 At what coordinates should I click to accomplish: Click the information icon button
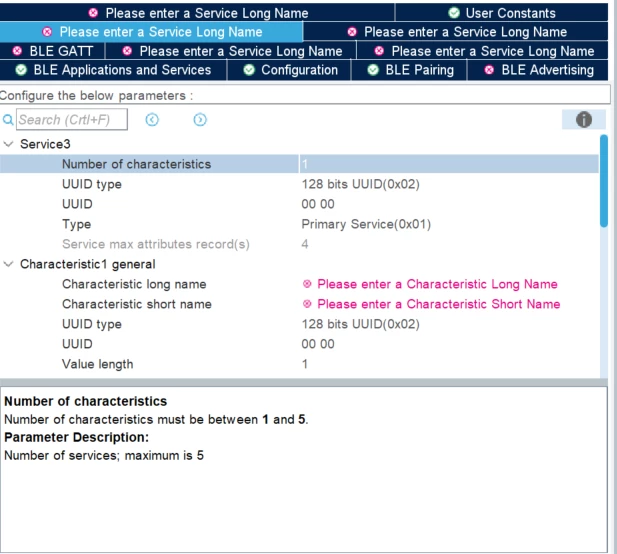tap(584, 120)
